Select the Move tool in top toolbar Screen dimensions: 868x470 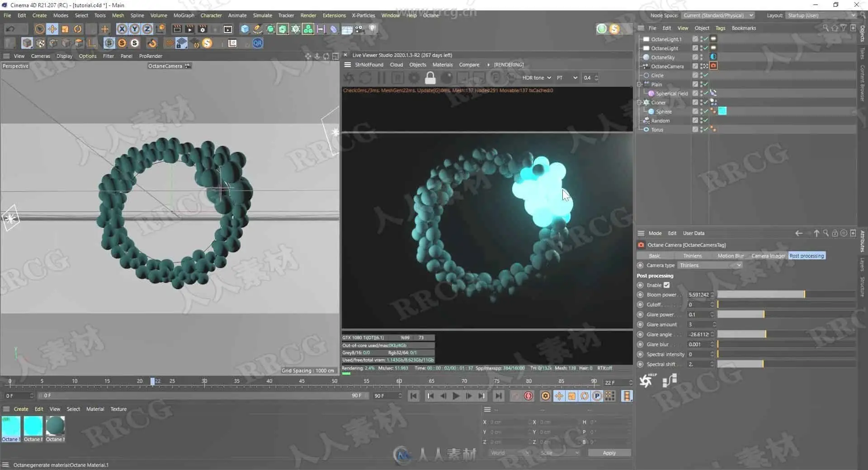pos(52,29)
